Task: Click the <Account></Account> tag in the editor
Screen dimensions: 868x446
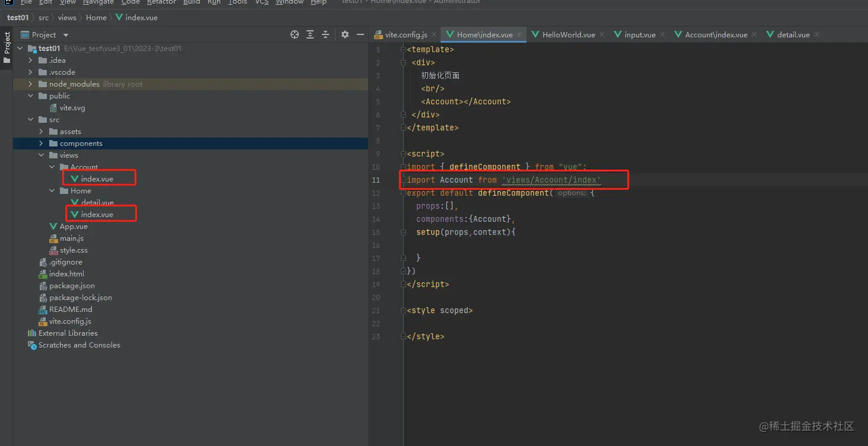Action: point(466,101)
